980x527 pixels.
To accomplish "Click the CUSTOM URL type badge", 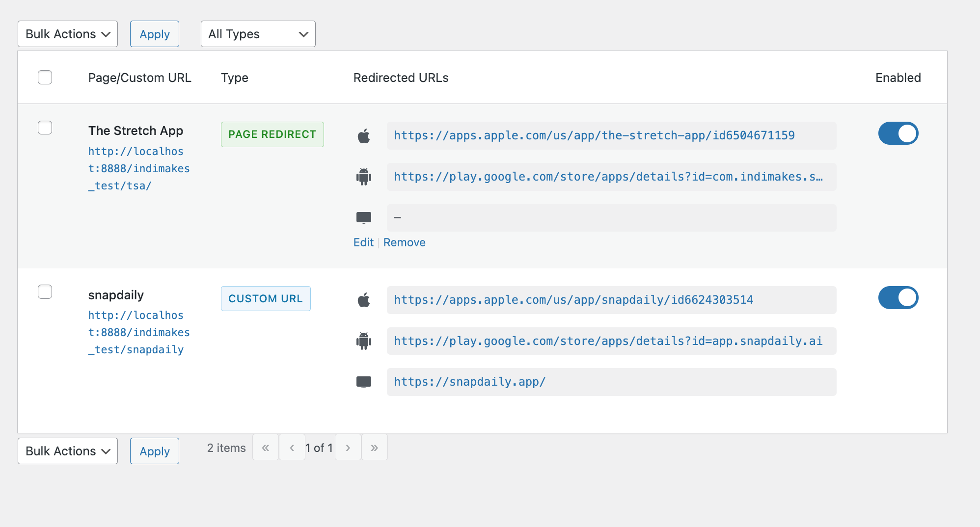I will 266,298.
